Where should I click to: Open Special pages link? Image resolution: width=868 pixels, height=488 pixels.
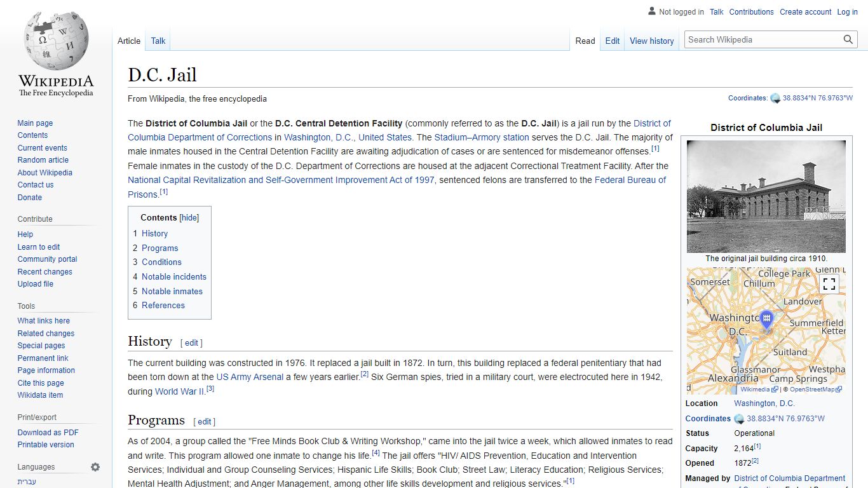(x=41, y=346)
